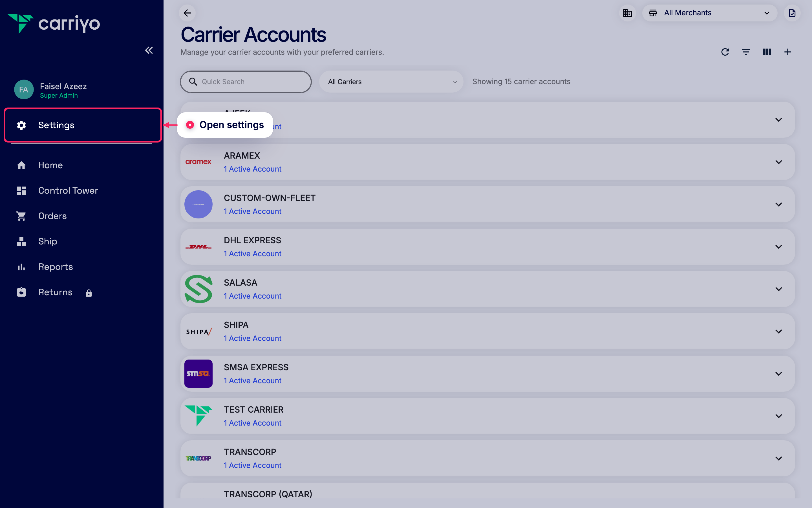
Task: Click the company building icon
Action: point(627,13)
